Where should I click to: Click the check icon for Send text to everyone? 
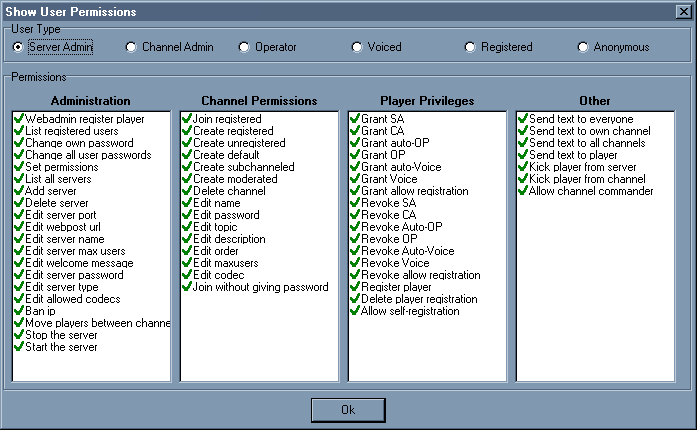(523, 119)
